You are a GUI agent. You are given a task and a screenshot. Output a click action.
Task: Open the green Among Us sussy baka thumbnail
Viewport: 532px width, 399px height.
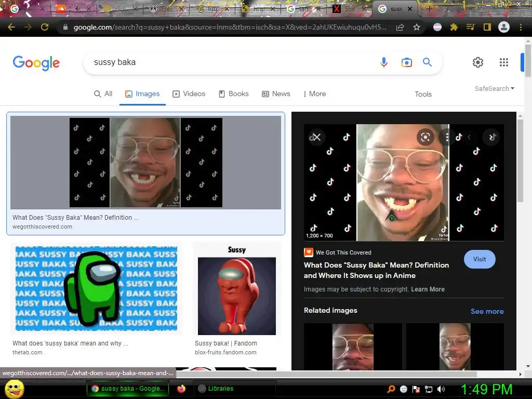tap(96, 288)
